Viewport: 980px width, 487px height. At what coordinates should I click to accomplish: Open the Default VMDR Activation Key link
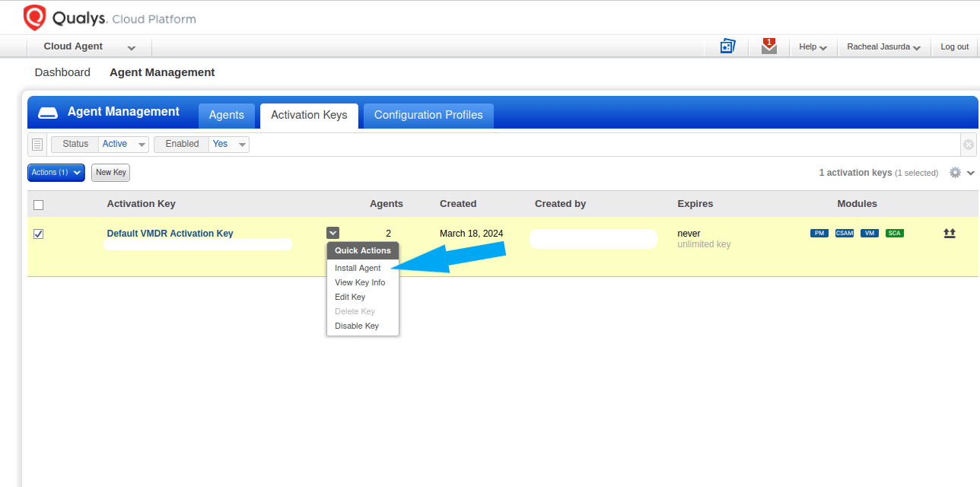click(170, 234)
